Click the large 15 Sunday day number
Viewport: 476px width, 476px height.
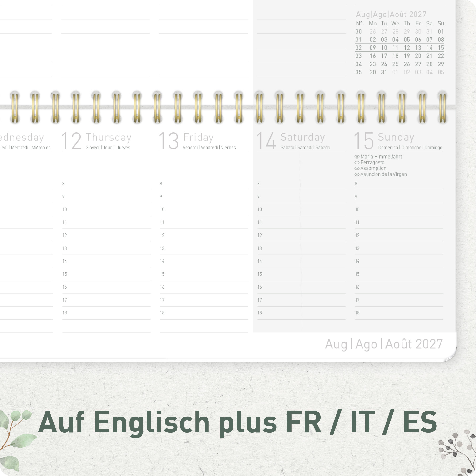[364, 141]
